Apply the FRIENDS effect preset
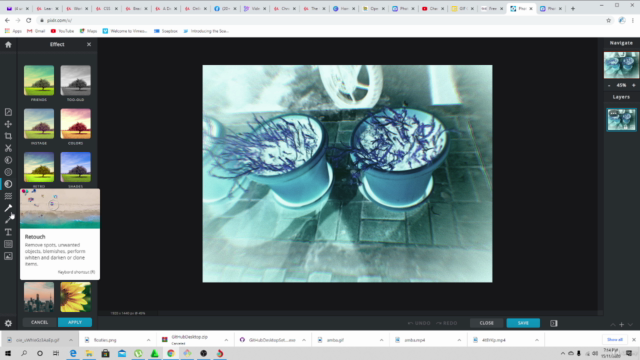 [39, 81]
